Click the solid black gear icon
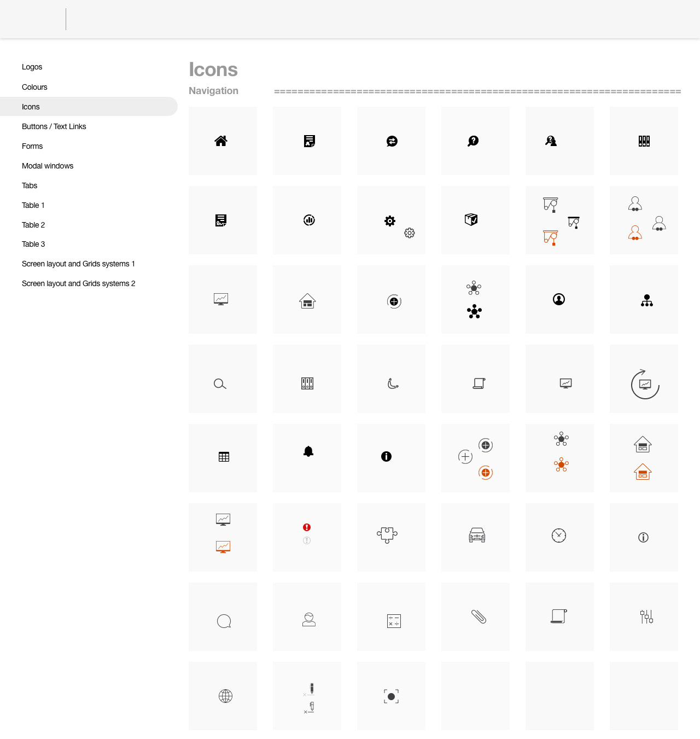The height and width of the screenshot is (739, 700). click(390, 221)
